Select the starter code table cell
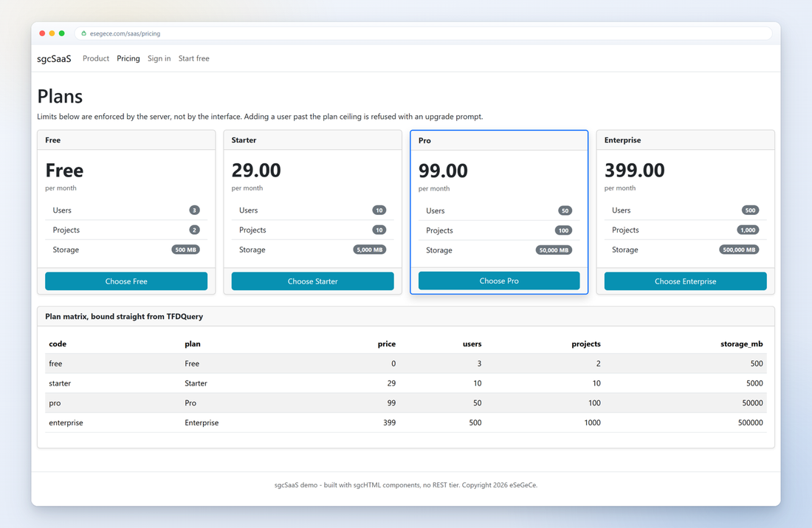 point(60,383)
